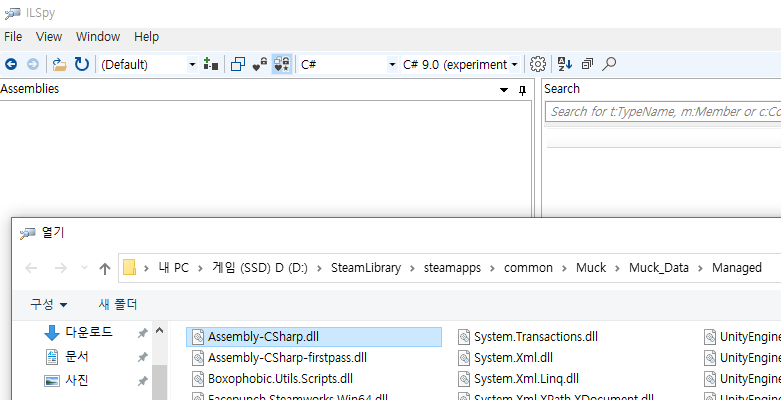Select 다운로드 in navigation pane

tap(89, 332)
